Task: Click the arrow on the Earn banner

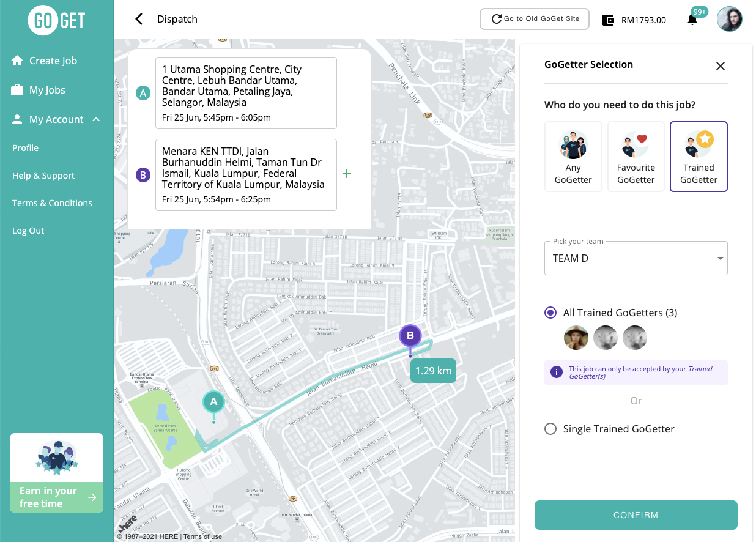Action: (x=92, y=497)
